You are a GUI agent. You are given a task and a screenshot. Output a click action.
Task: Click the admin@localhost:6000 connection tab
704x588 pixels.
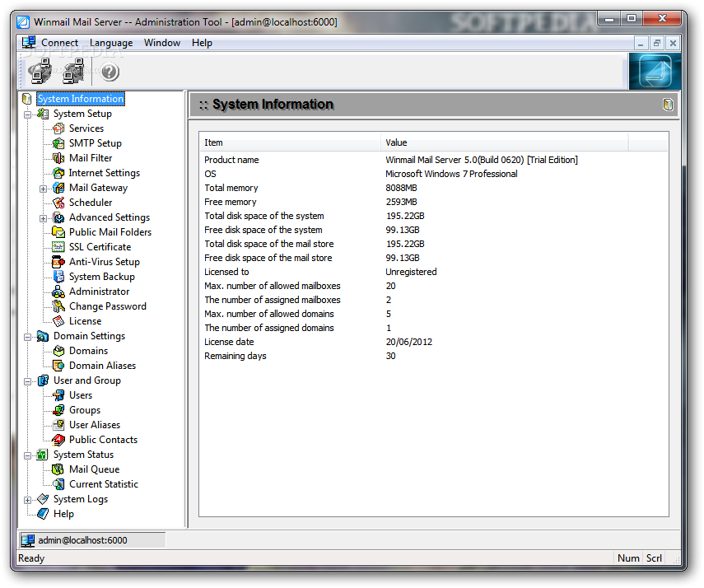click(92, 540)
